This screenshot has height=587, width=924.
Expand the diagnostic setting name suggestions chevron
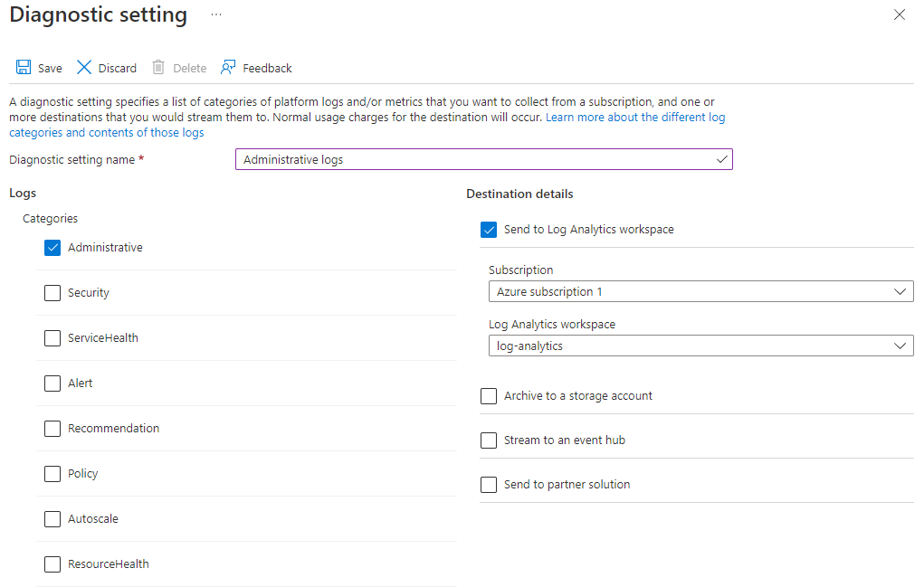pyautogui.click(x=721, y=158)
